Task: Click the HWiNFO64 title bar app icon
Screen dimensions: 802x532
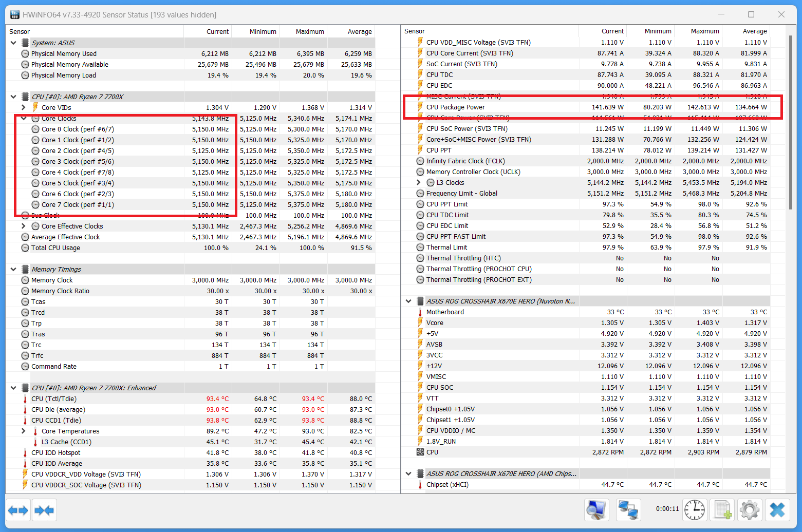Action: [x=15, y=14]
